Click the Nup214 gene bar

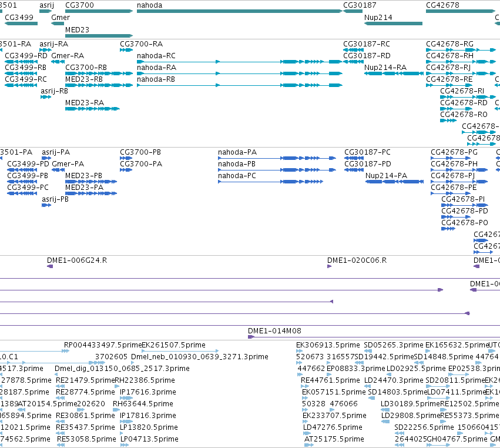(393, 24)
